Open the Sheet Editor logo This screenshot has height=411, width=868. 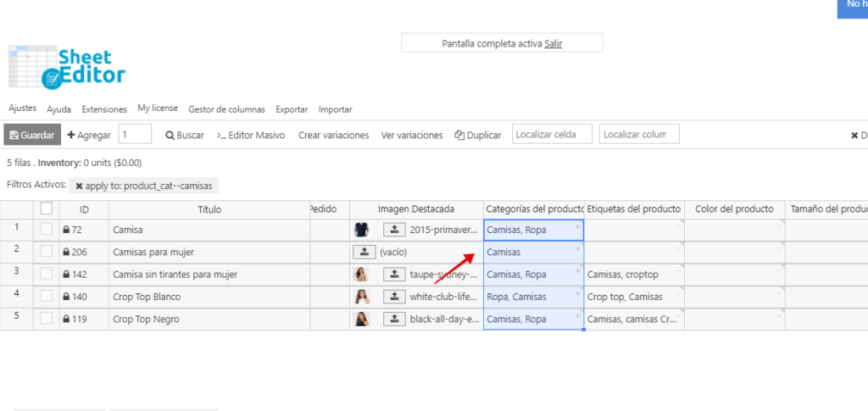point(67,67)
